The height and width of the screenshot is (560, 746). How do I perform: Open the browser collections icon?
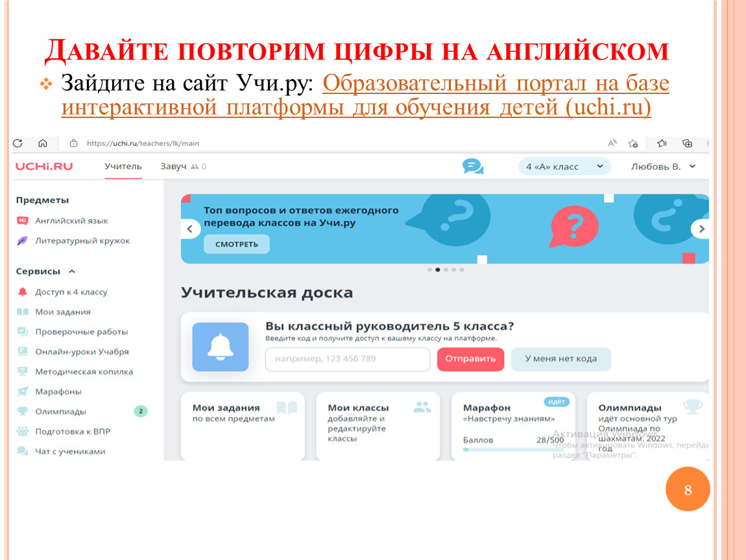[x=687, y=143]
